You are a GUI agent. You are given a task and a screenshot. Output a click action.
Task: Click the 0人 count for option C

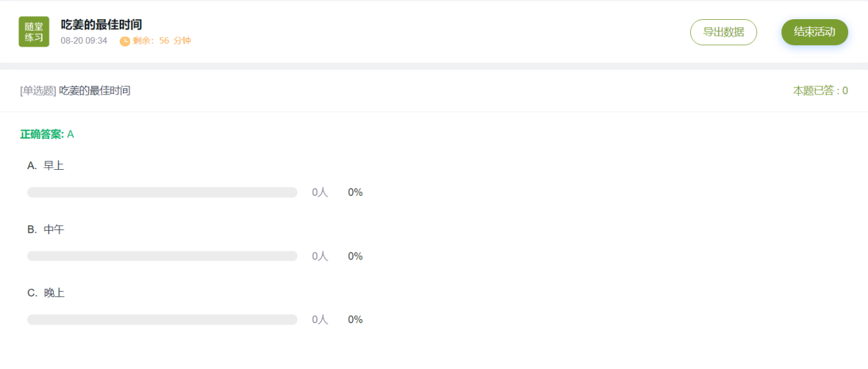point(320,320)
